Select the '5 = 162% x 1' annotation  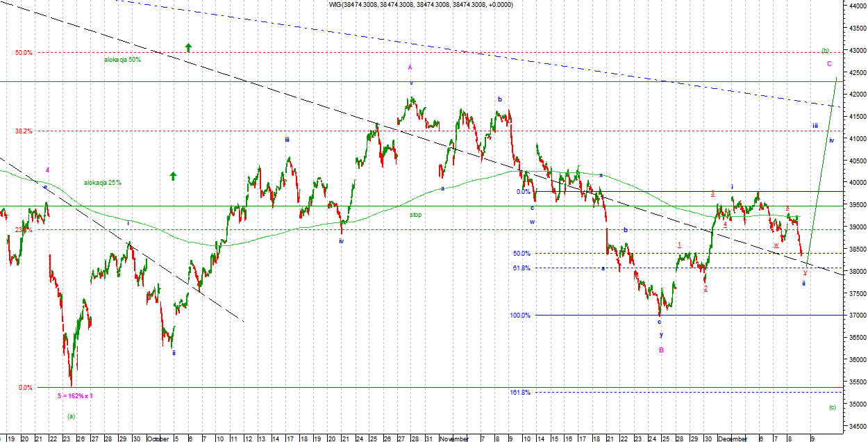pyautogui.click(x=74, y=396)
